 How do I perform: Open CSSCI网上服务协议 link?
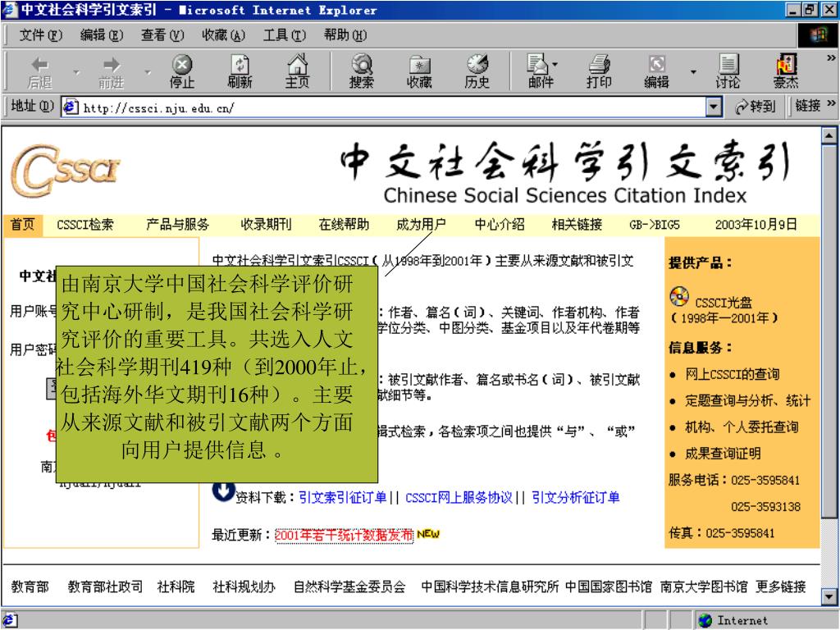tap(459, 498)
